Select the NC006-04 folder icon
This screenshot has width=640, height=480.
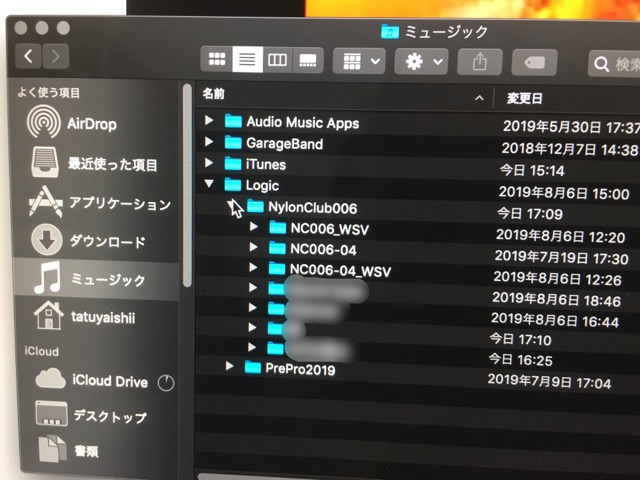[x=278, y=248]
